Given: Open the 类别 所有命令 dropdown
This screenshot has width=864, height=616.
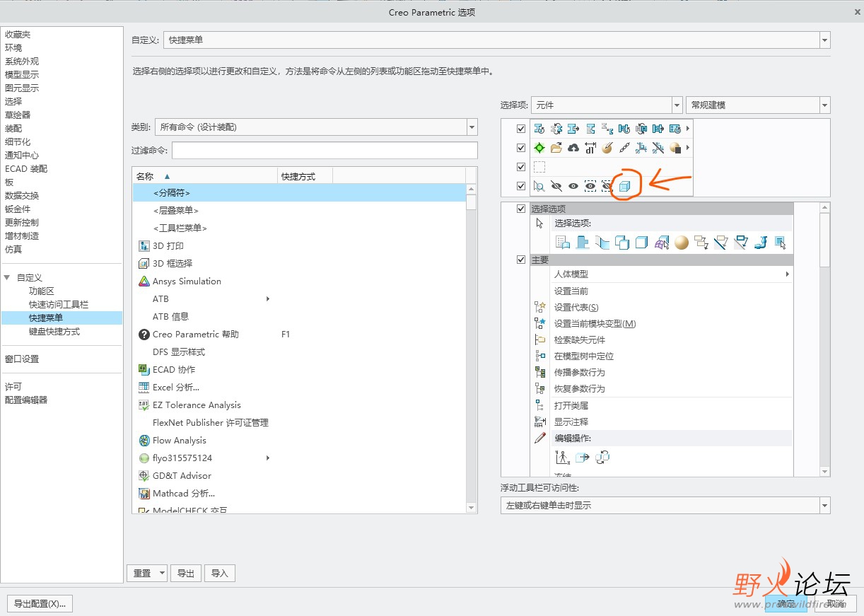Looking at the screenshot, I should click(472, 127).
